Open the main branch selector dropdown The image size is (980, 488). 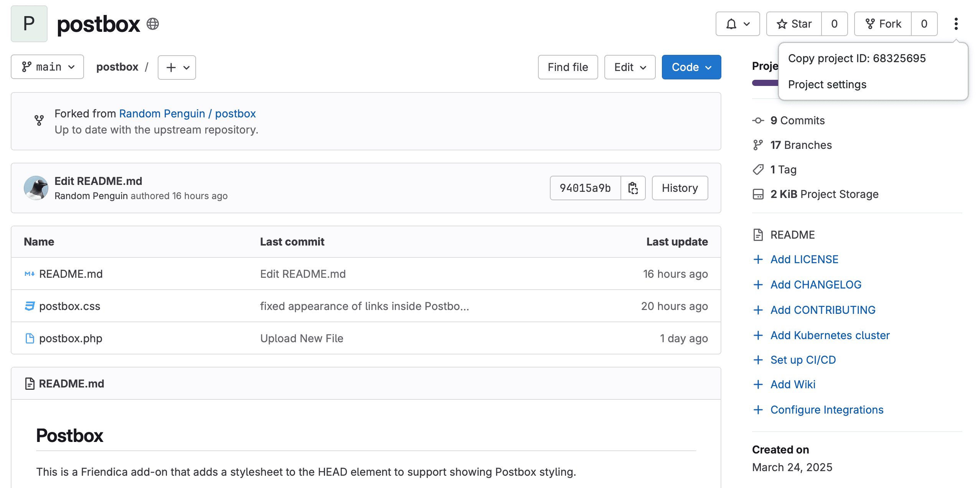click(x=48, y=67)
